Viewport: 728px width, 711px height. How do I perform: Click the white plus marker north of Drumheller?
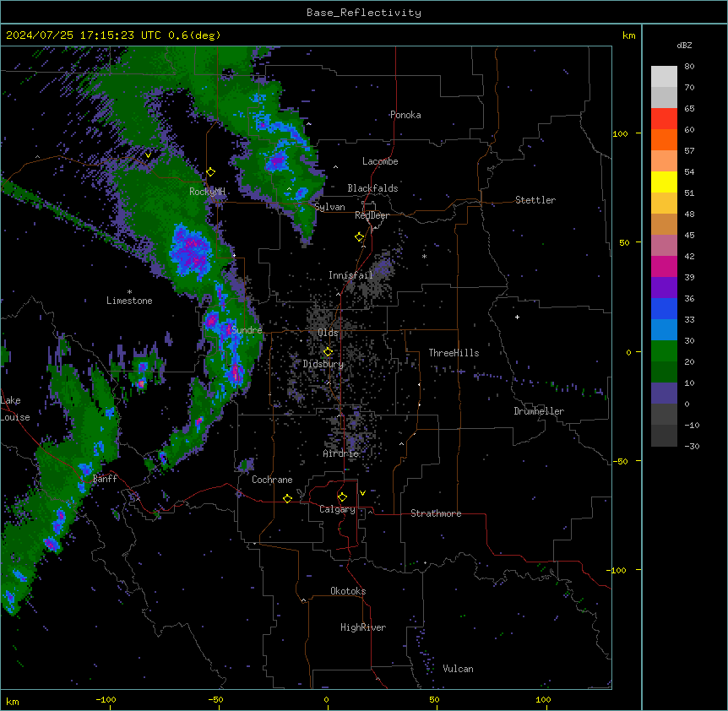[x=517, y=317]
